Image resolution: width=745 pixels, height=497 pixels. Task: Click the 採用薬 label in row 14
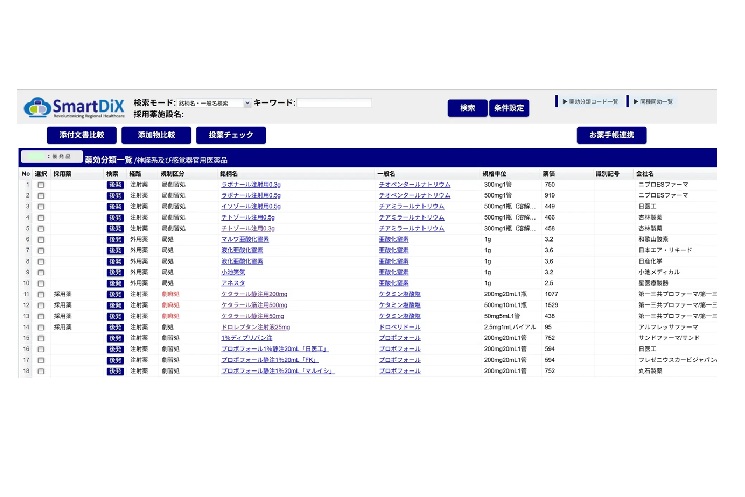(x=63, y=327)
